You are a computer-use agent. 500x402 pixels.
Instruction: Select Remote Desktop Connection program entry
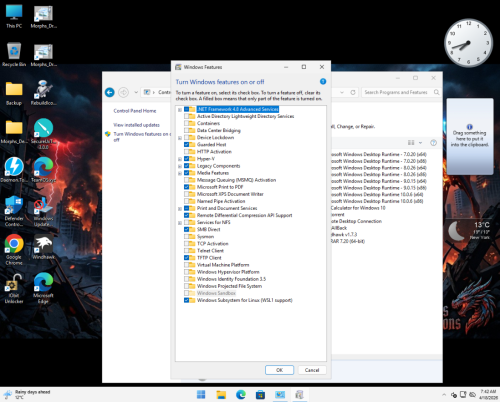click(x=357, y=221)
